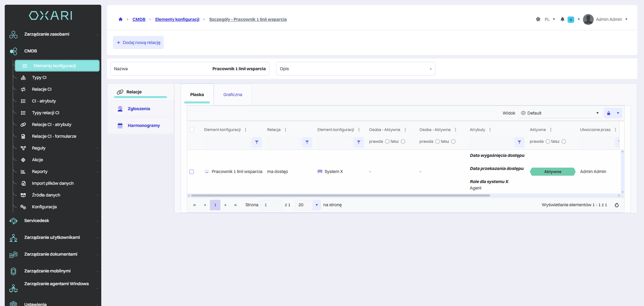Open the Harmonogramy side tab
Screen dimensions: 644x306
click(x=144, y=126)
